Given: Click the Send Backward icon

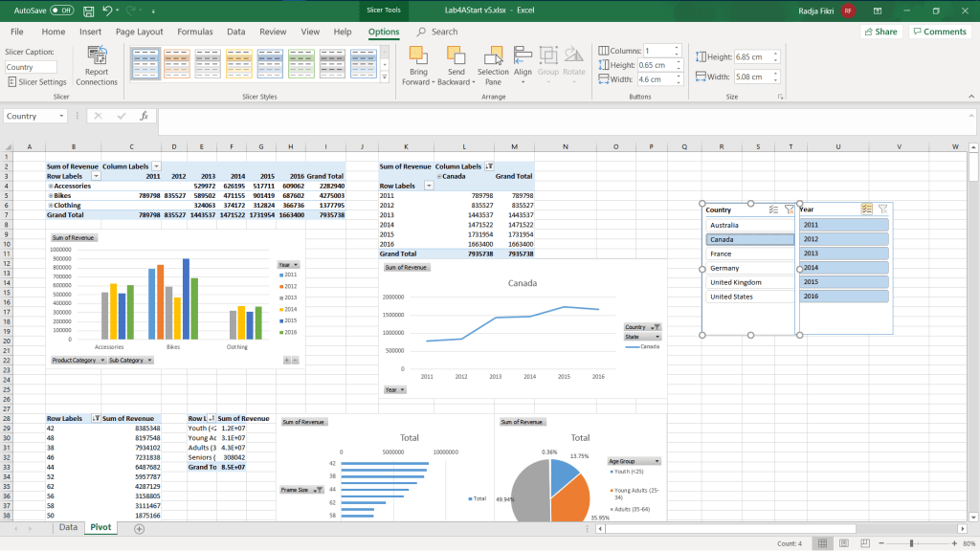Looking at the screenshot, I should 456,57.
